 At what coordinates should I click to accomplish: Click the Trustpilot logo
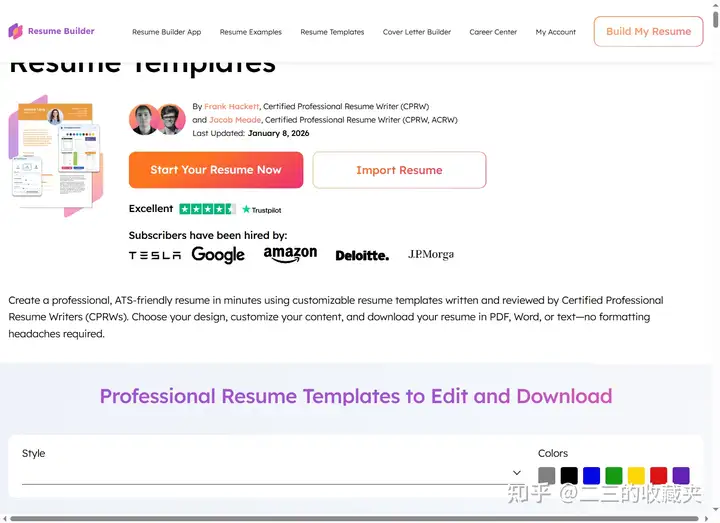[x=262, y=210]
